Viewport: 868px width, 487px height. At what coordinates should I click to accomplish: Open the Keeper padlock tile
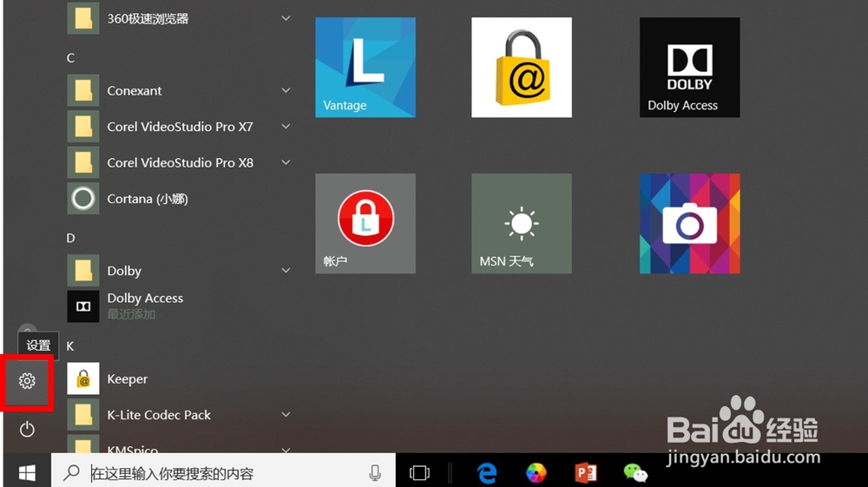522,68
